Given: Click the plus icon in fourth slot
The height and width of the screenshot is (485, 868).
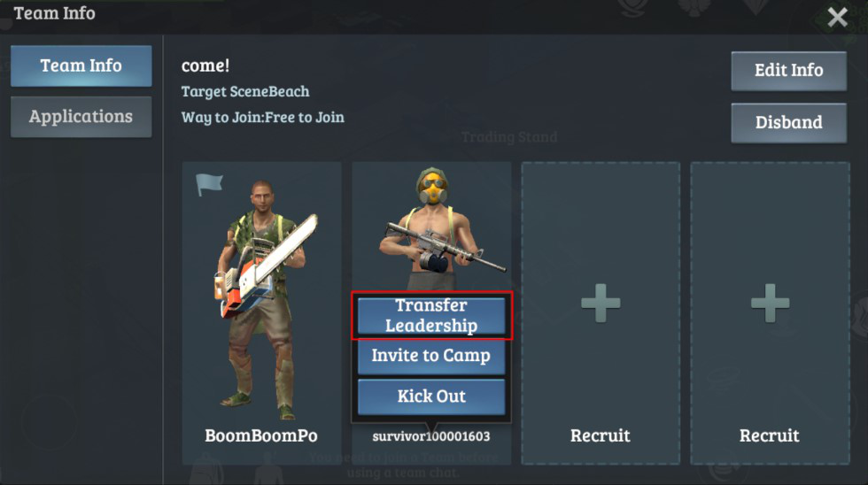Looking at the screenshot, I should pos(770,303).
